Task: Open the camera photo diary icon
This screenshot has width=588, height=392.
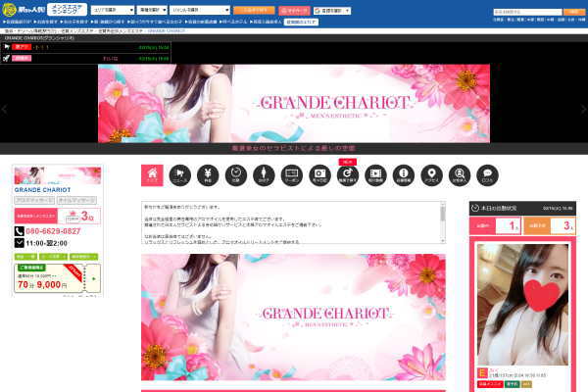Action: pos(319,175)
